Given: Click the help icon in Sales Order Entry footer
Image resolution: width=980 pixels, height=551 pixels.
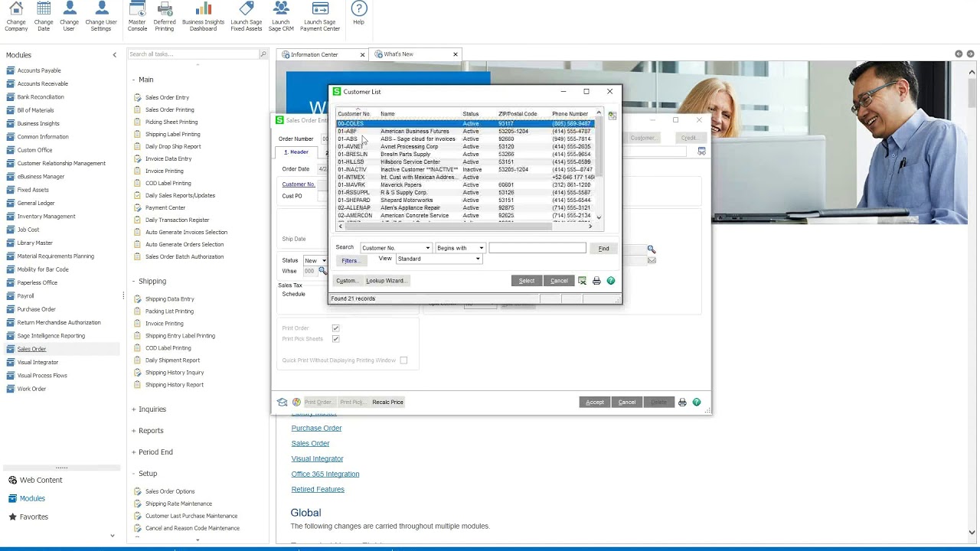Looking at the screenshot, I should 697,402.
